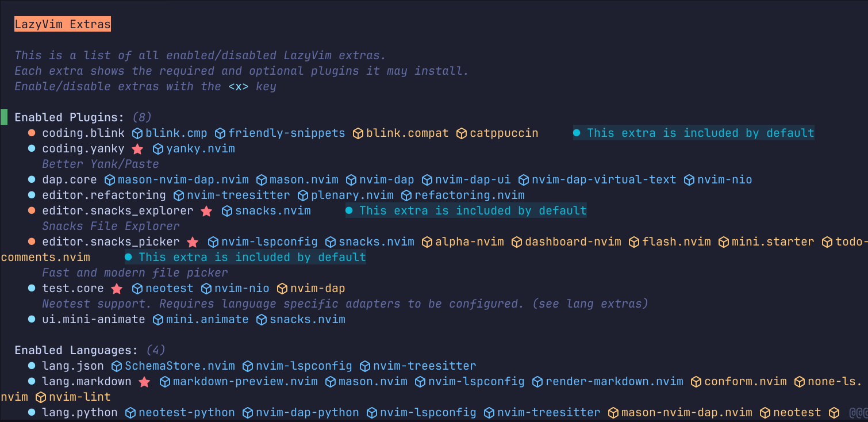This screenshot has width=868, height=422.
Task: Click the package icon before blink.cmp
Action: pos(137,133)
